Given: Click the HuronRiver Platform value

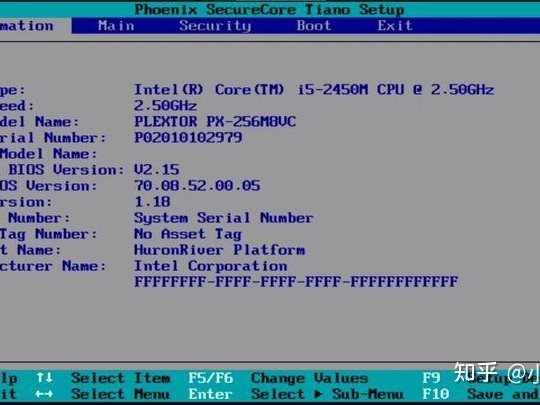Looking at the screenshot, I should click(x=219, y=250).
